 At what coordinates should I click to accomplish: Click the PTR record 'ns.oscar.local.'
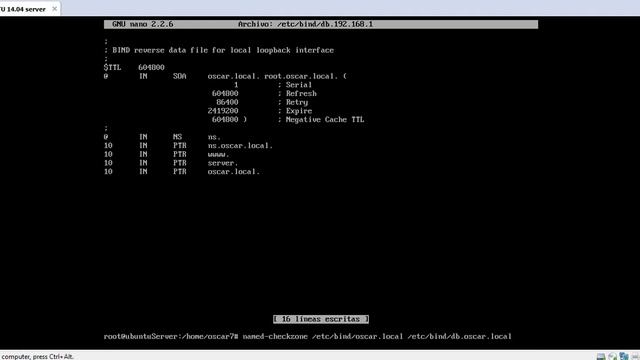(188, 145)
